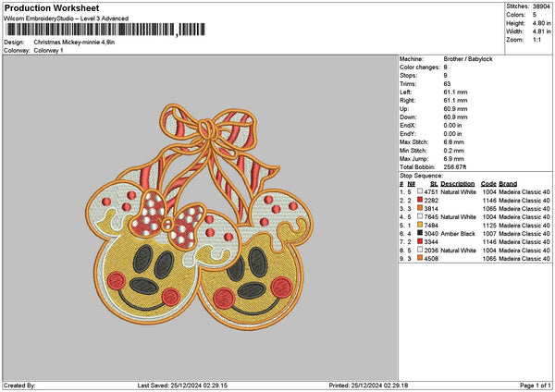Click the Left value 61.1 mm
555x392 pixels.
click(x=455, y=92)
